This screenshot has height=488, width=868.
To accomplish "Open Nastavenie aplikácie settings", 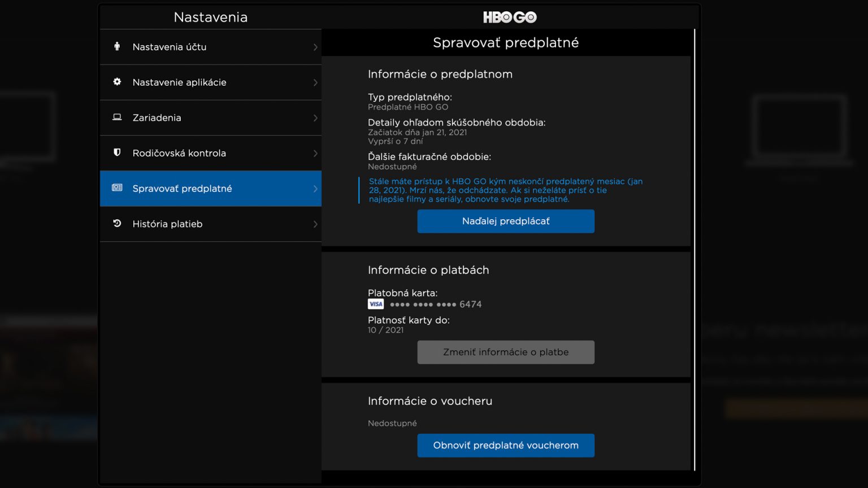I will coord(211,82).
